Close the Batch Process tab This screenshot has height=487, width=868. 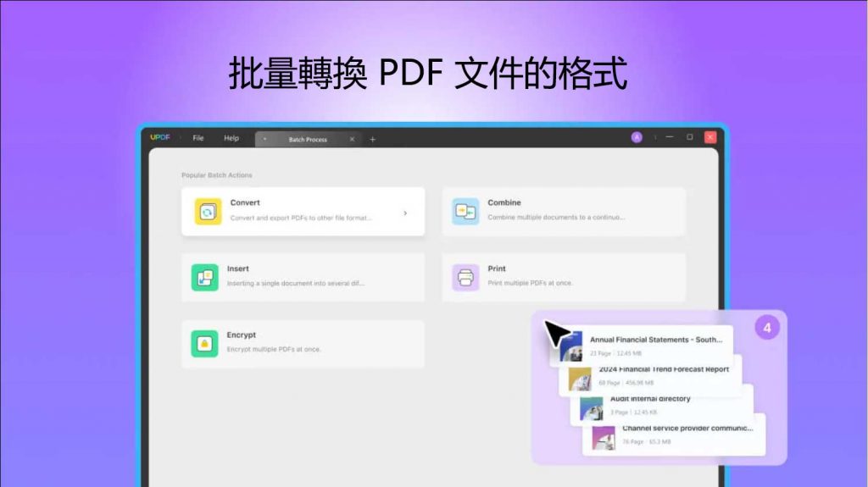[352, 140]
